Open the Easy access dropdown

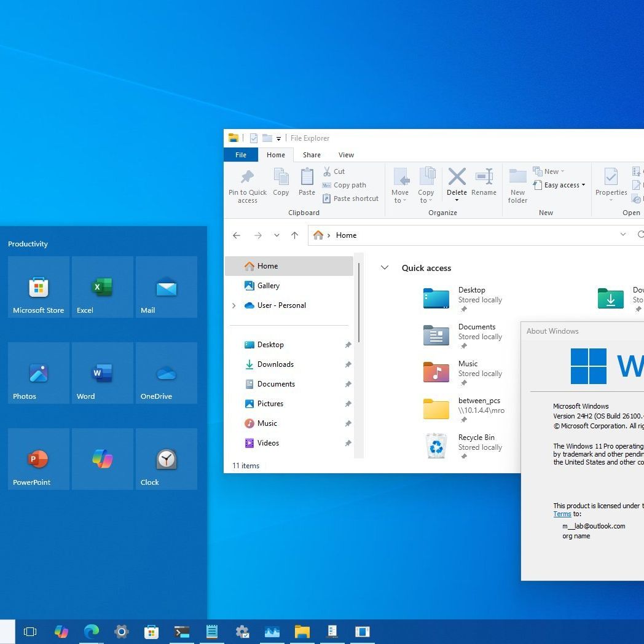point(564,185)
